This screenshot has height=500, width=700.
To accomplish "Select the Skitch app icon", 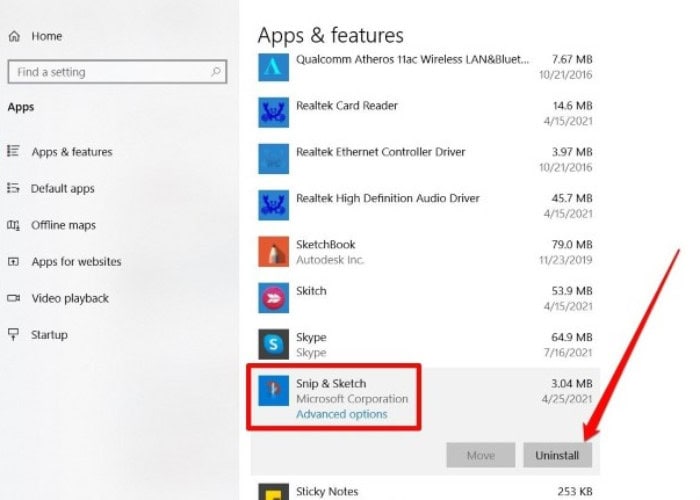I will click(273, 298).
